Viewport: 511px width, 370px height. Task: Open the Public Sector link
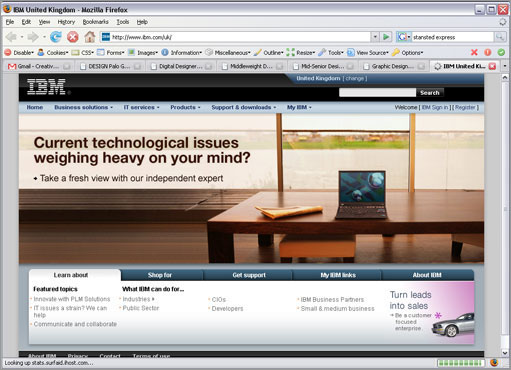click(x=141, y=308)
